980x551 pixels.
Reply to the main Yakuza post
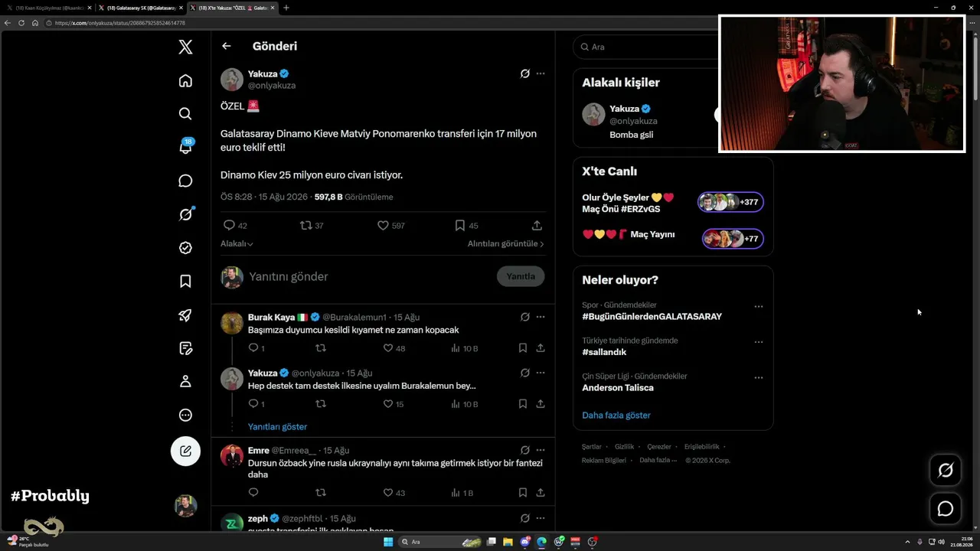229,225
